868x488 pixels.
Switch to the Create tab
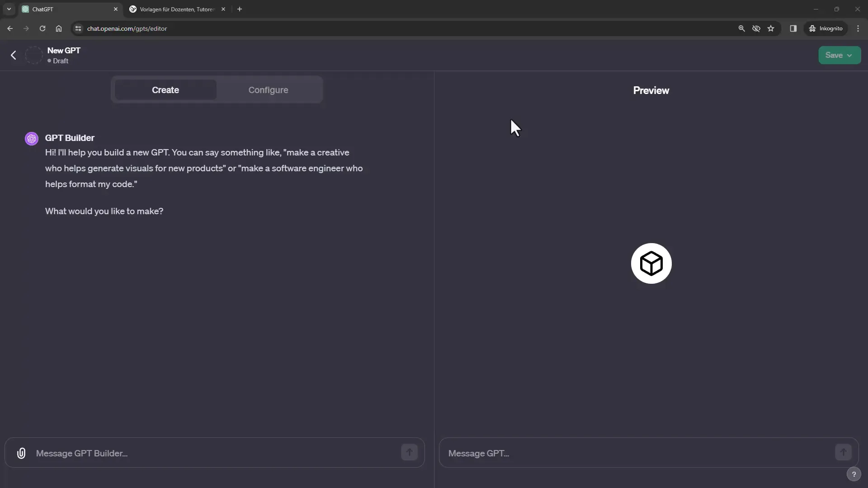[165, 90]
